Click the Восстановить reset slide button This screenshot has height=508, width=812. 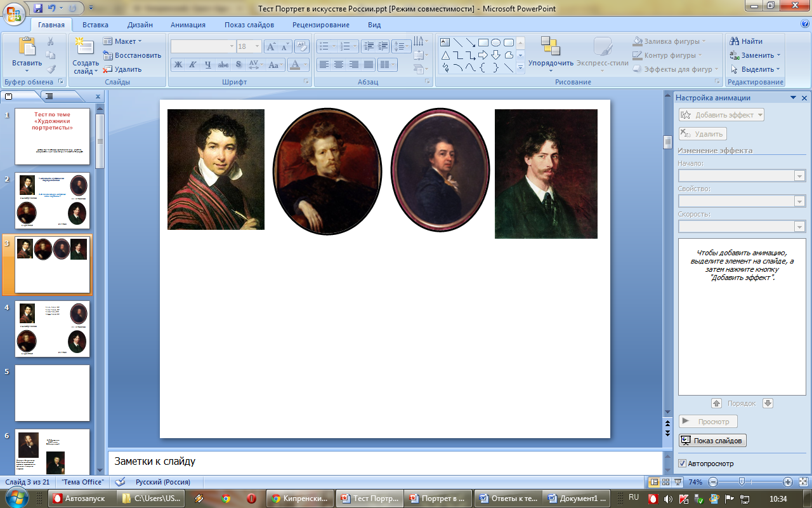[x=132, y=55]
